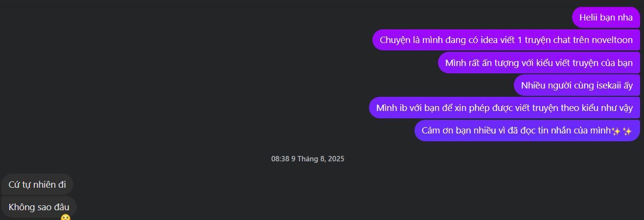The image size is (644, 220).
Task: Click the 08:38 9 Tháng 8, 2025 timestamp
Action: coord(308,159)
